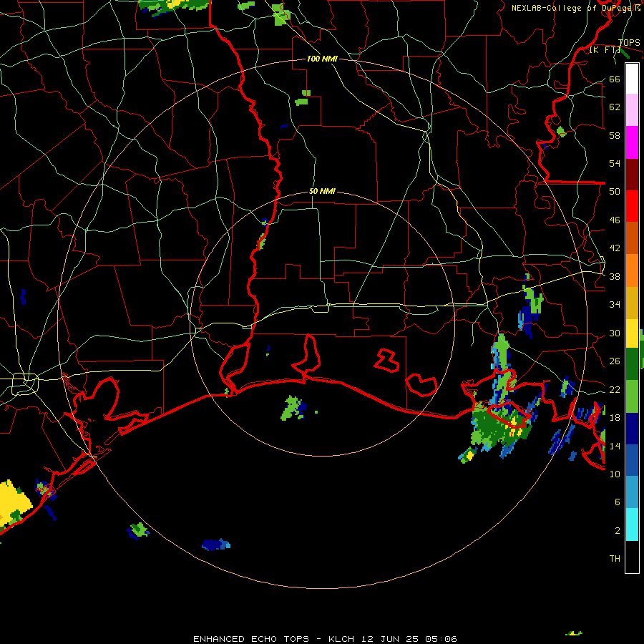This screenshot has height=644, width=644.
Task: Click the legend value "18"
Action: pos(615,418)
